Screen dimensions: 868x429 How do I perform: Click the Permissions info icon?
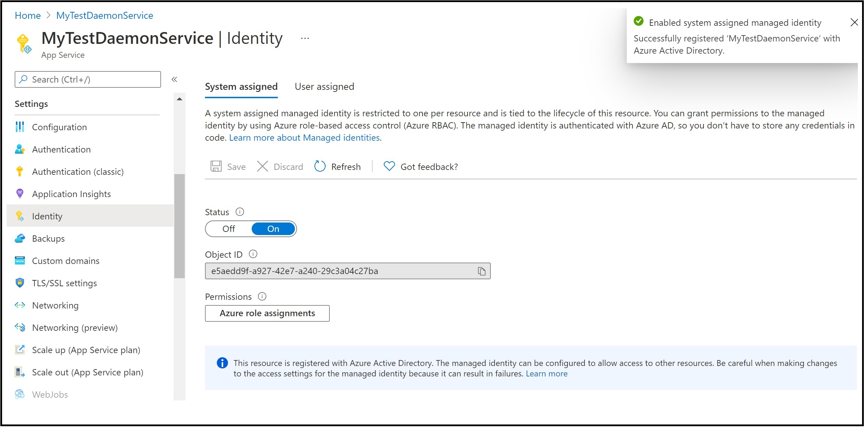262,297
